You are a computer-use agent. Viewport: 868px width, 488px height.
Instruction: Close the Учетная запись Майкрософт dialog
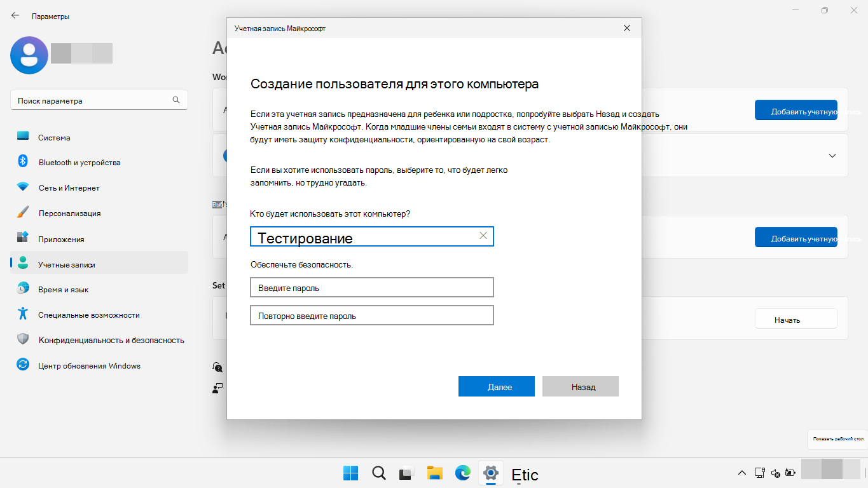pos(627,28)
